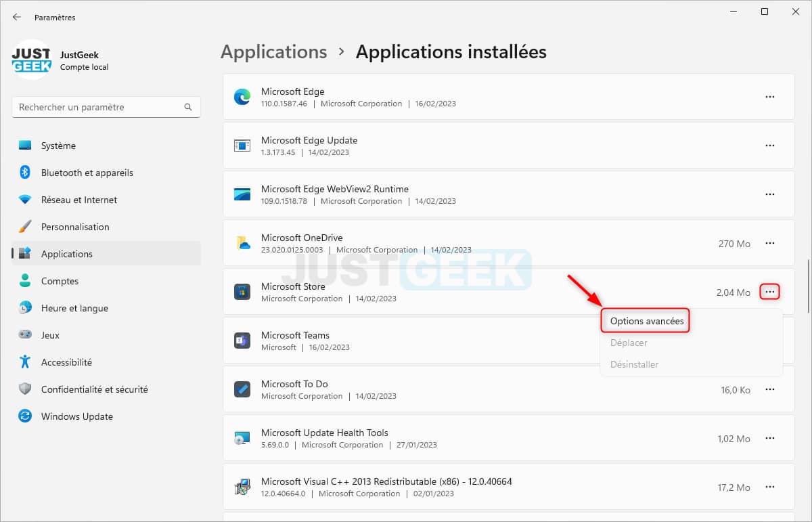Screen dimensions: 812x522
Task: Open Comptes section
Action: click(106, 281)
